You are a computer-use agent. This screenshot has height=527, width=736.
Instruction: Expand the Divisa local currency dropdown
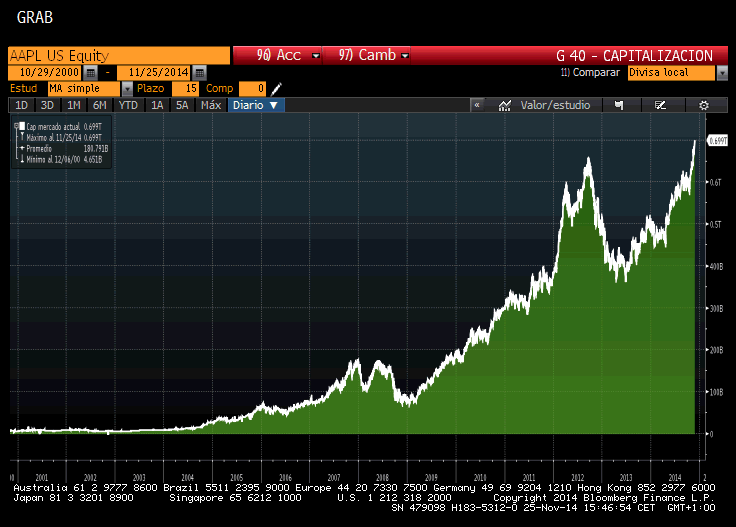click(x=722, y=73)
